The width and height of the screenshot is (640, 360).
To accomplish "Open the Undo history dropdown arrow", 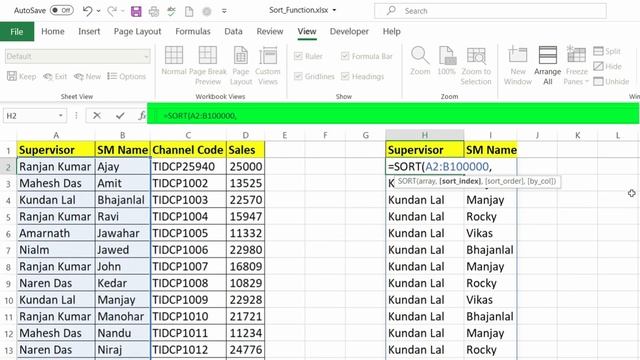I will [x=98, y=11].
